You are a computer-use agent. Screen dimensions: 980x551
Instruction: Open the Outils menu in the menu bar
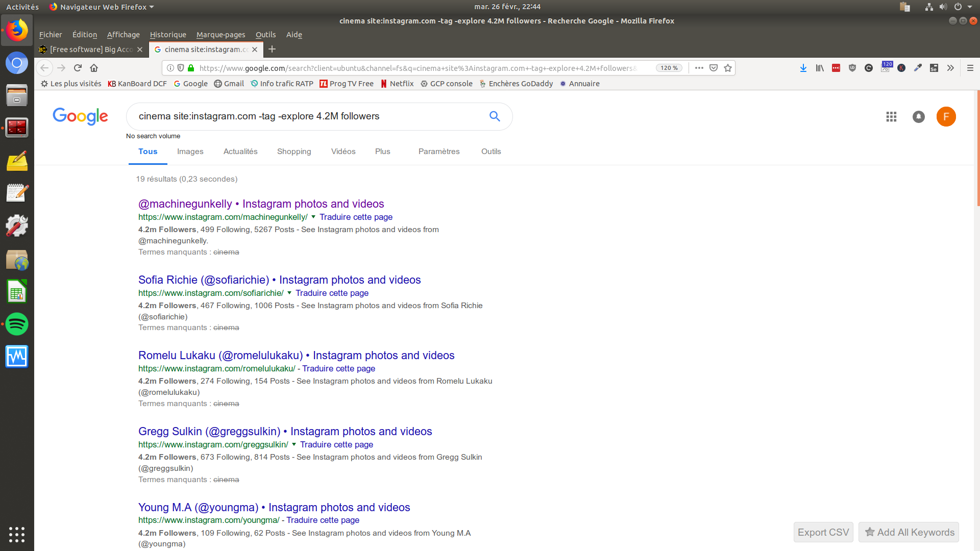pyautogui.click(x=266, y=35)
